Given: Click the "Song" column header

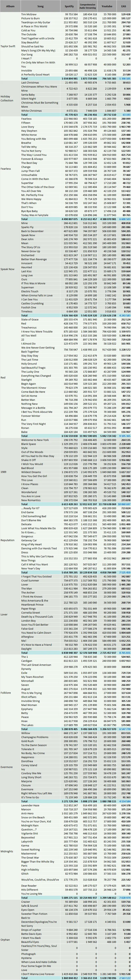Looking at the screenshot, I should coord(40,6).
